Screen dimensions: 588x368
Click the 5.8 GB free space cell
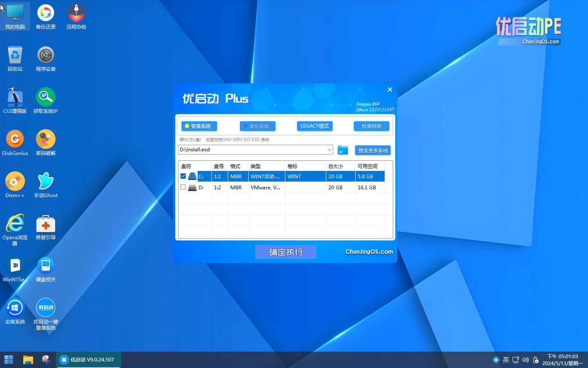point(370,176)
